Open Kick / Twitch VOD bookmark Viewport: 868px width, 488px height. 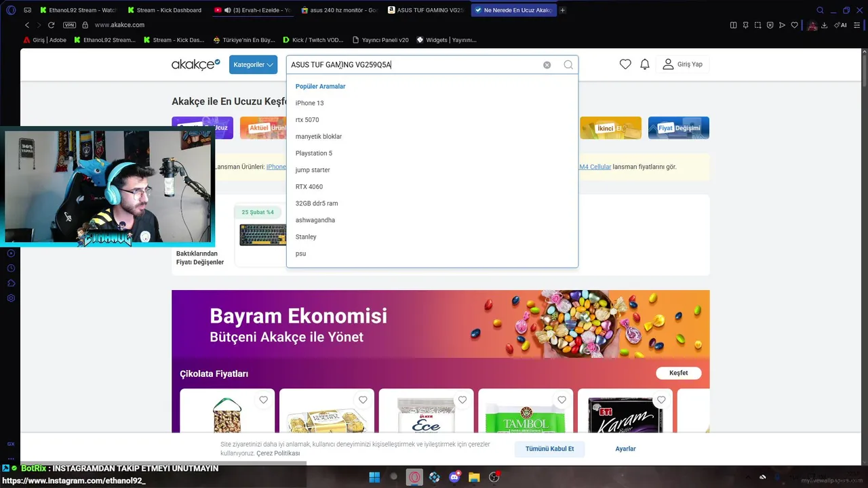click(313, 40)
